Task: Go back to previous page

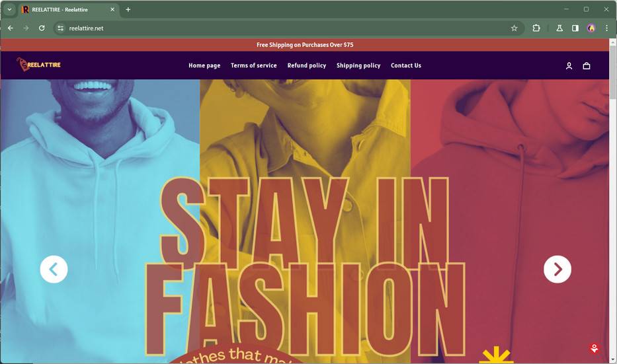Action: tap(11, 28)
